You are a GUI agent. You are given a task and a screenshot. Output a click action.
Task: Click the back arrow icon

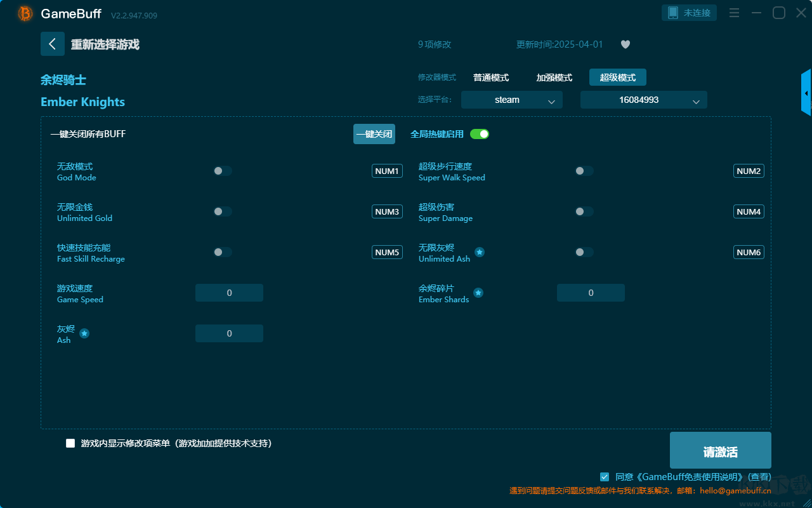(x=53, y=44)
